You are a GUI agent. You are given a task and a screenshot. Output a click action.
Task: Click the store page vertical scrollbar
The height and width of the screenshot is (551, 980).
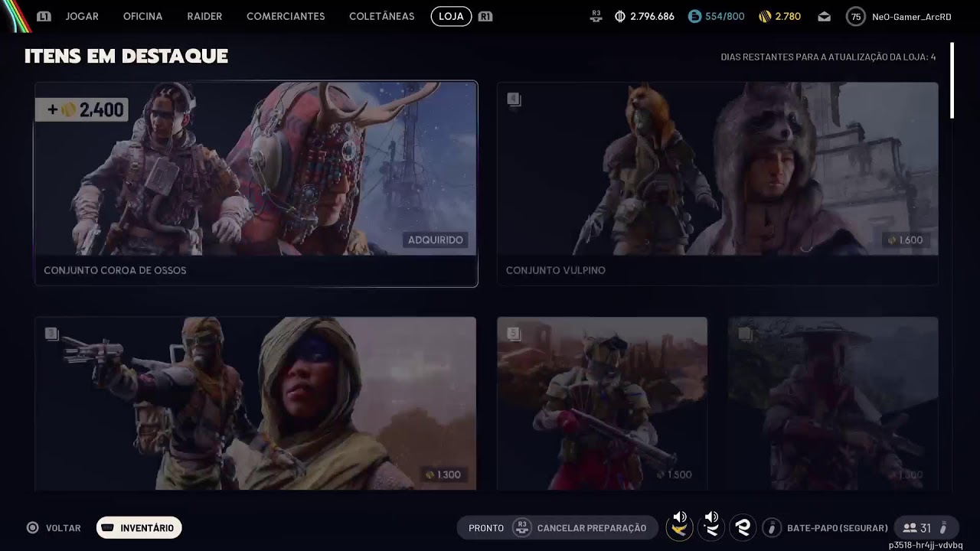coord(952,81)
